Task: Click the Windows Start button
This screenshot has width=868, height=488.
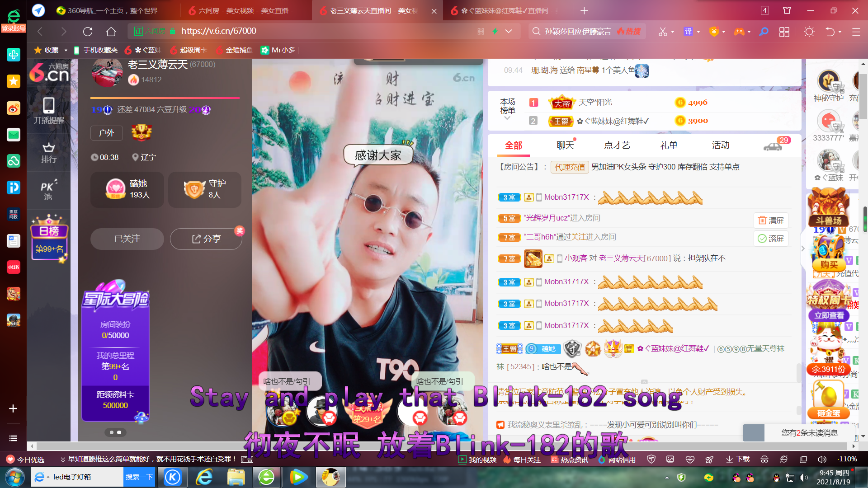Action: point(14,477)
